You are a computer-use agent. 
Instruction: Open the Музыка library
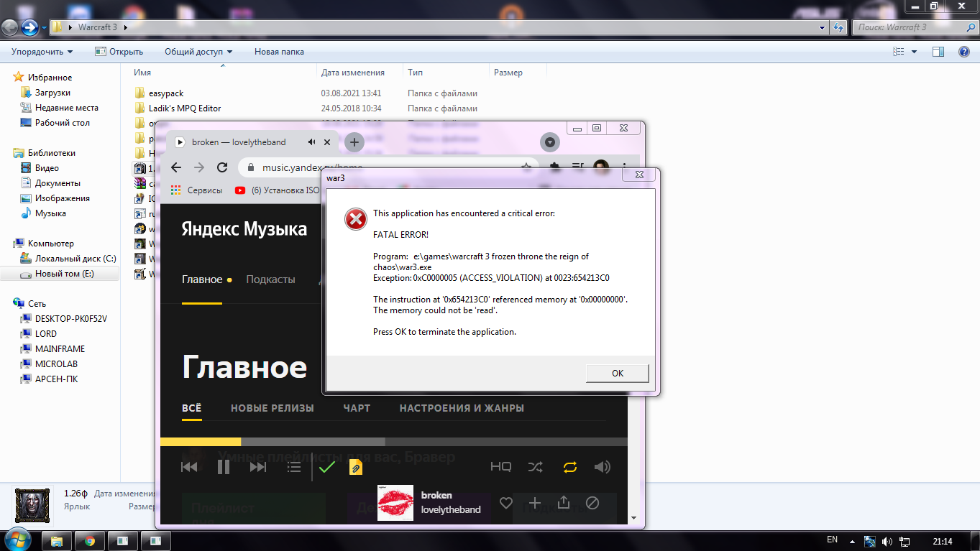(x=50, y=213)
